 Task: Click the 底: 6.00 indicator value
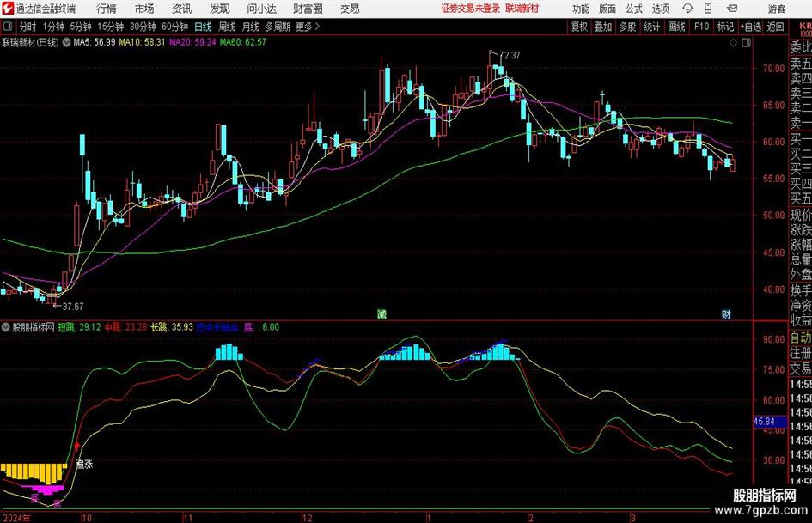coord(262,327)
